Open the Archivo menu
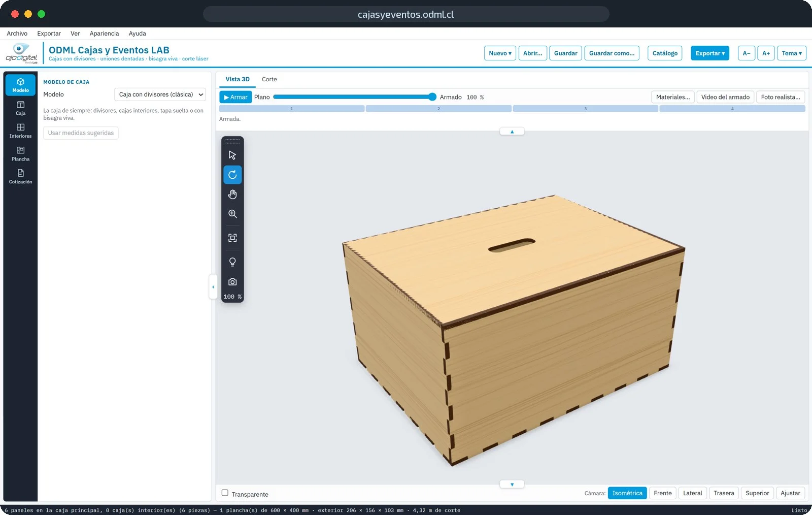 (x=17, y=34)
